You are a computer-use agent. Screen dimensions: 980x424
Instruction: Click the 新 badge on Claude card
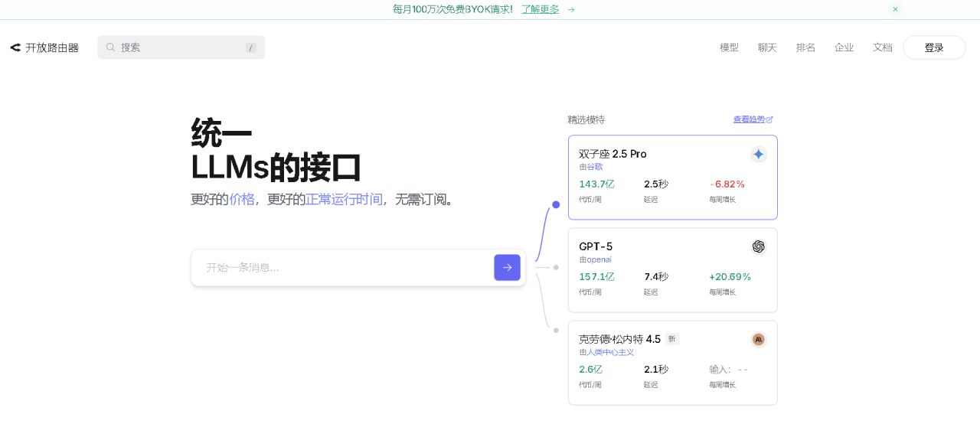point(671,339)
